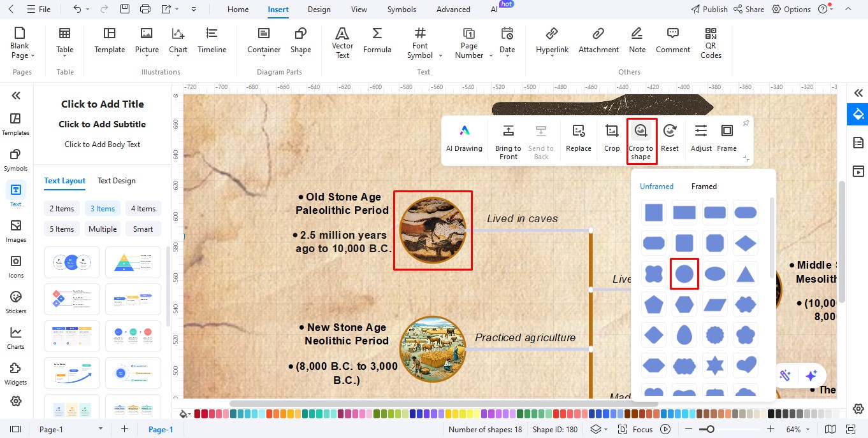Insert a Formula
This screenshot has width=868, height=438.
[x=377, y=43]
